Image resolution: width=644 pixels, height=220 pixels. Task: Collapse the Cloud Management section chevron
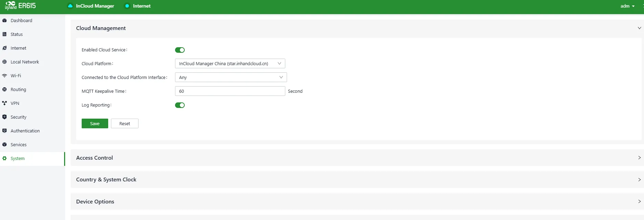point(639,28)
